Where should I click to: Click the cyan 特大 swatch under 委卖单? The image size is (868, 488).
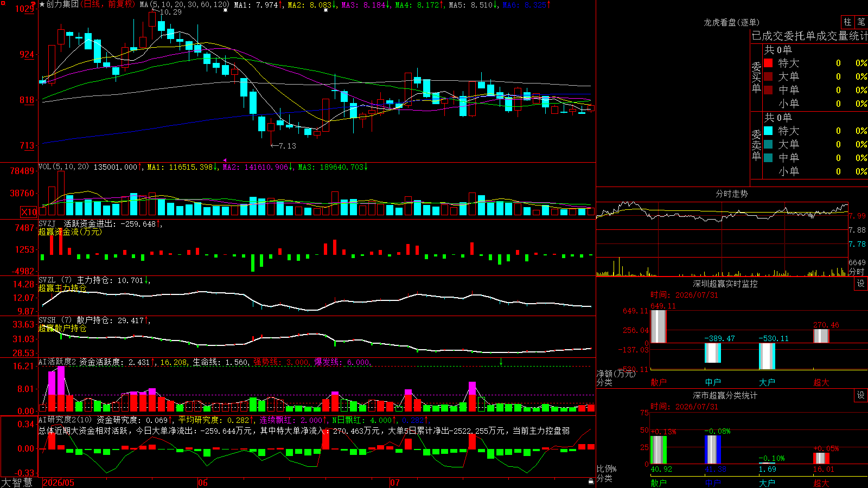[768, 131]
